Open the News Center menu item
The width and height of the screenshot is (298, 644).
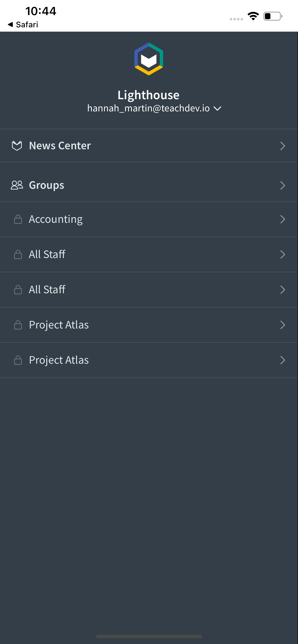[60, 145]
